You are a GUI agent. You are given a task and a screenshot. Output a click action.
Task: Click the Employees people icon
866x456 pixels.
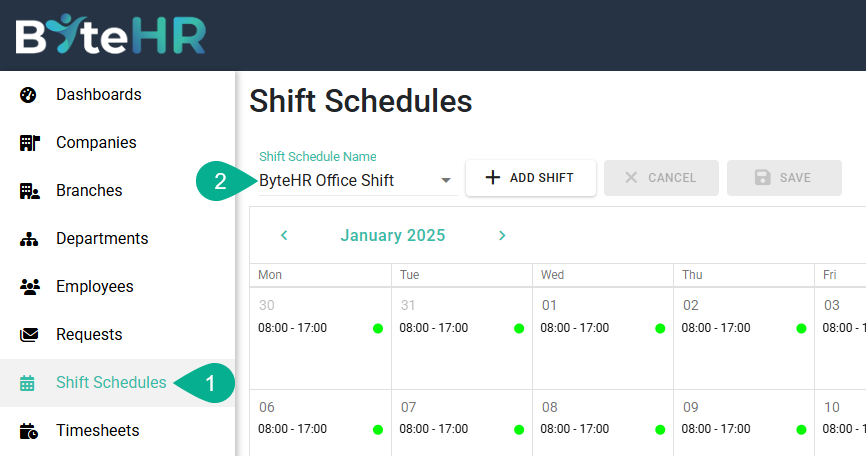28,287
